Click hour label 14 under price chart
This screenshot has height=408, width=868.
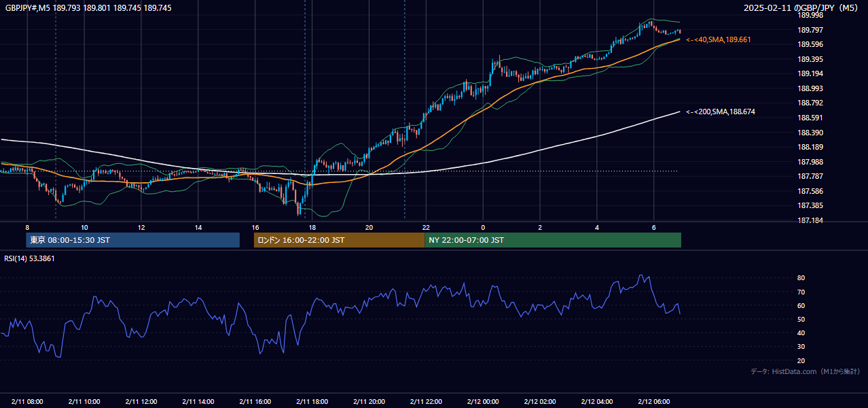pyautogui.click(x=198, y=227)
